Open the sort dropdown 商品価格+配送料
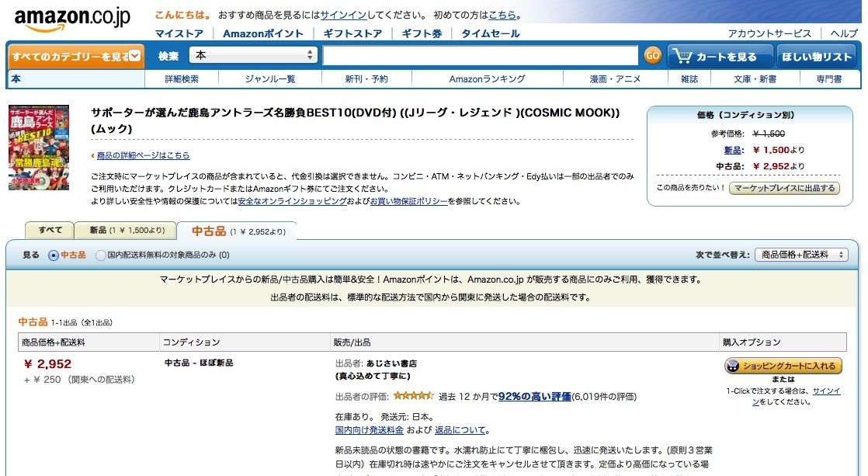 pos(801,255)
